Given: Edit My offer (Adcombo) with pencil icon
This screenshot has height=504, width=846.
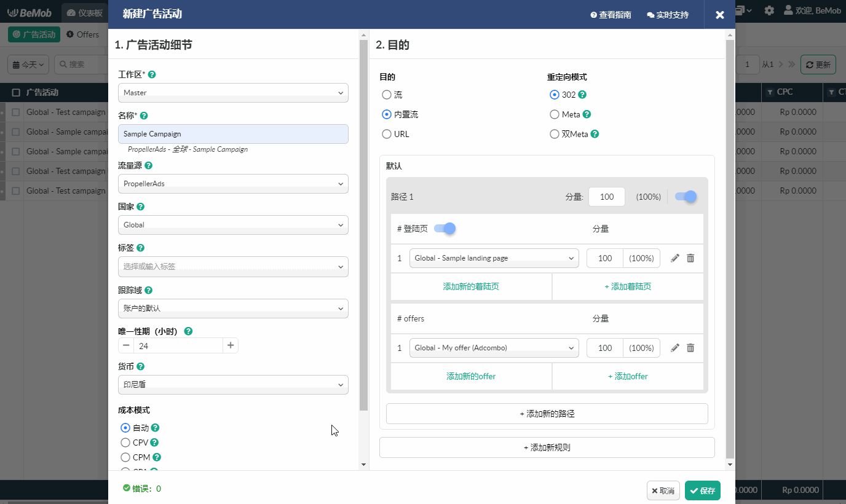Looking at the screenshot, I should click(675, 348).
